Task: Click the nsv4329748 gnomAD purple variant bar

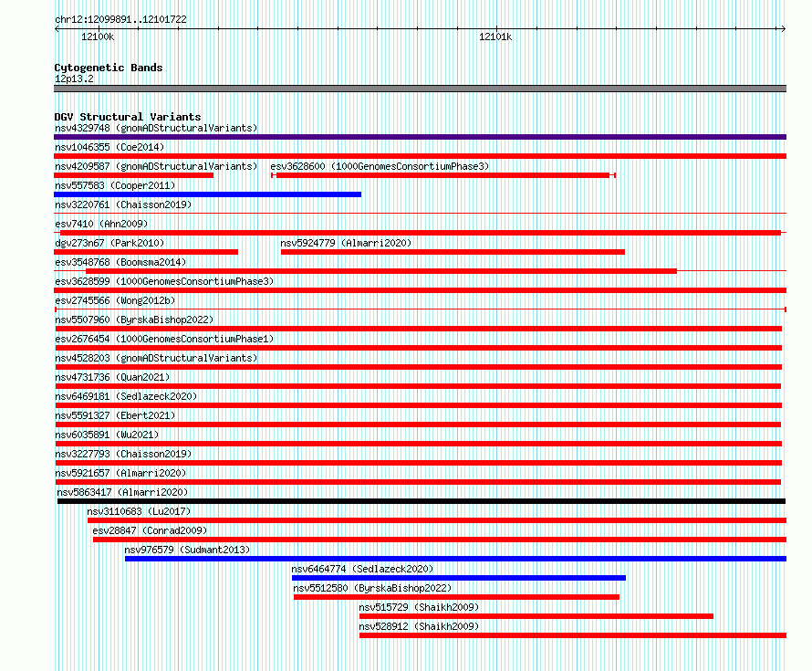Action: point(420,137)
